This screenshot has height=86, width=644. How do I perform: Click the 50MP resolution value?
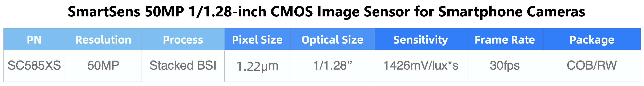click(103, 66)
